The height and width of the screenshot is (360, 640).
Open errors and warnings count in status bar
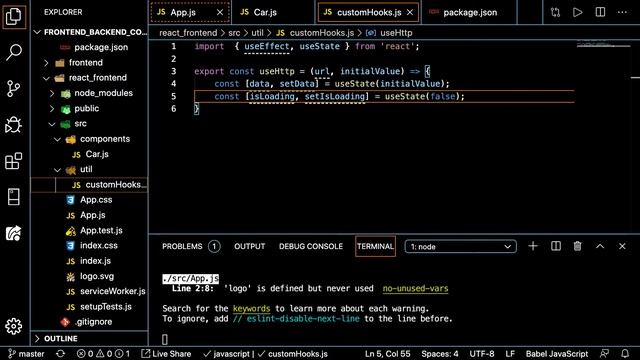(104, 354)
